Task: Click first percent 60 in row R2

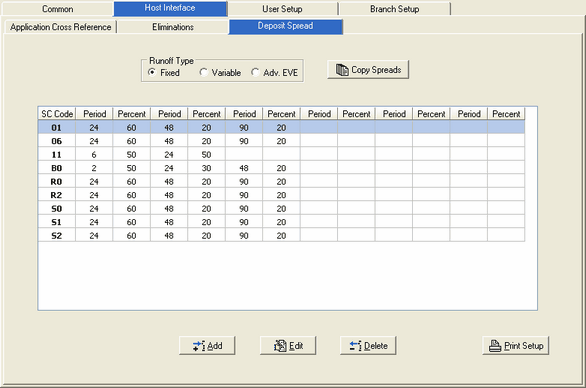Action: point(131,195)
